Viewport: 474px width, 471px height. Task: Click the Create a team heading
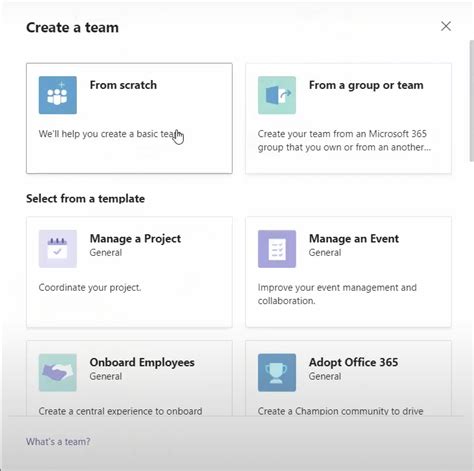click(72, 27)
